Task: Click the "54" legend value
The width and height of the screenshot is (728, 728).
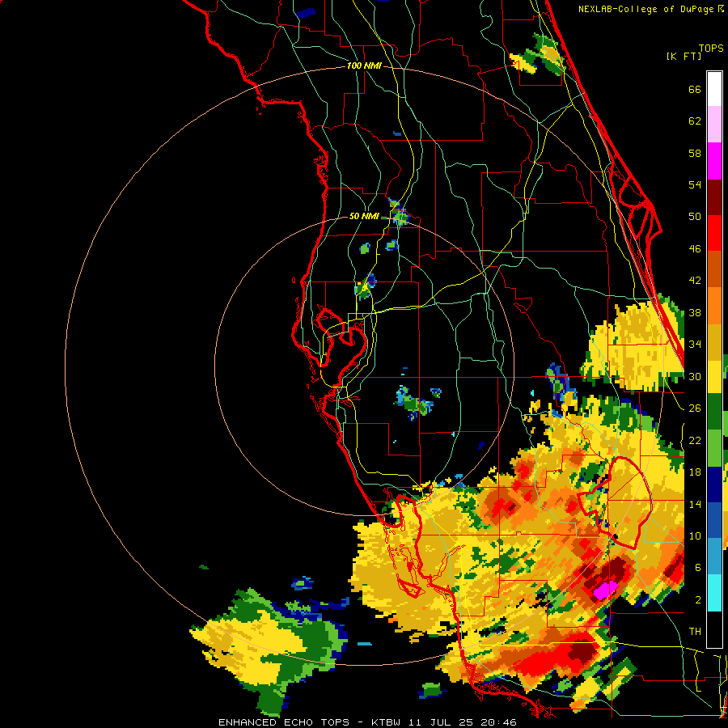Action: click(x=695, y=184)
